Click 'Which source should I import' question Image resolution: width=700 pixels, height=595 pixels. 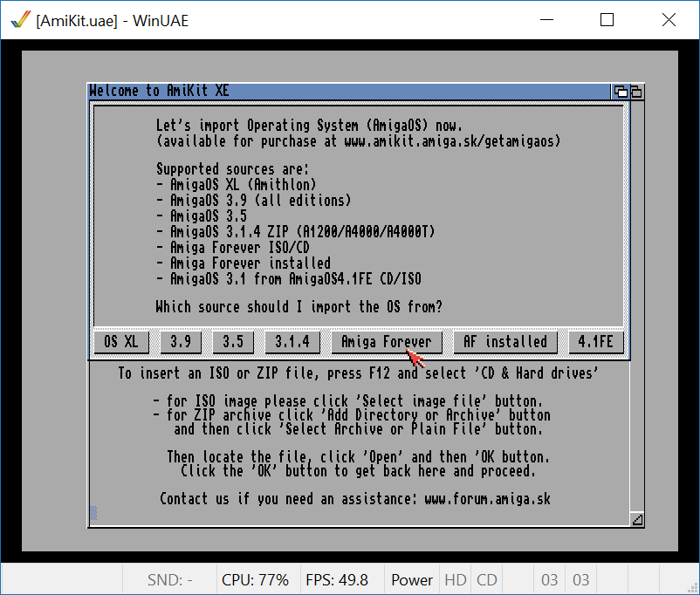pos(299,306)
